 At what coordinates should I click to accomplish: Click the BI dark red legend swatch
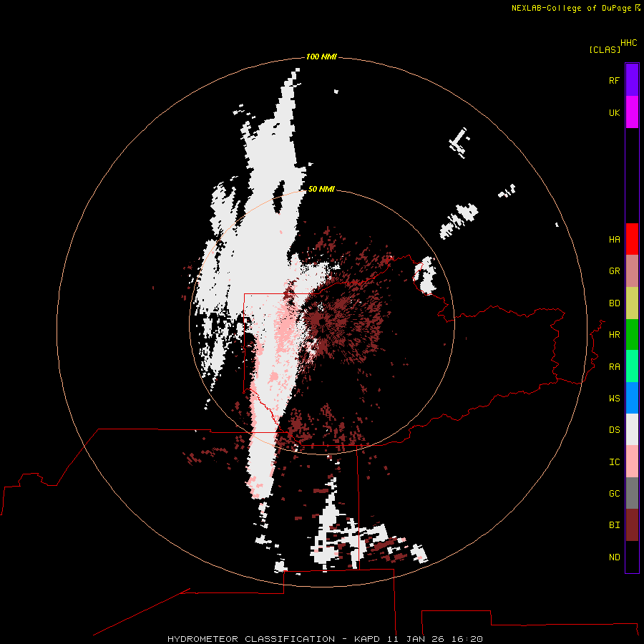pos(632,525)
